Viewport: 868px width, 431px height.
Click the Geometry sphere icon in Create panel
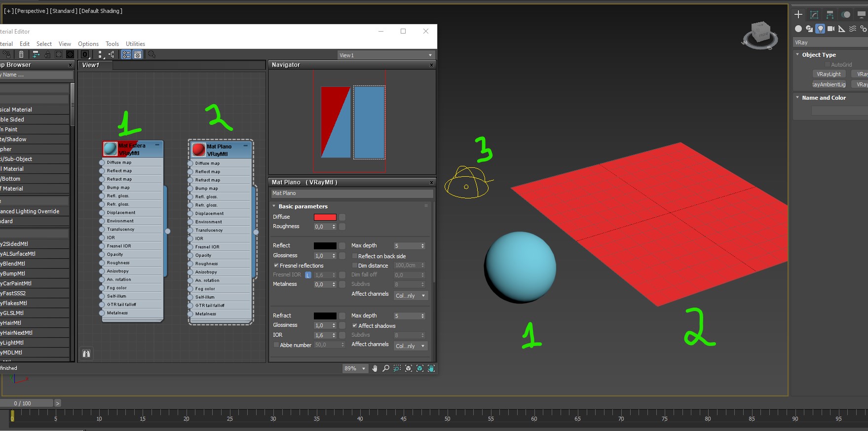coord(798,29)
